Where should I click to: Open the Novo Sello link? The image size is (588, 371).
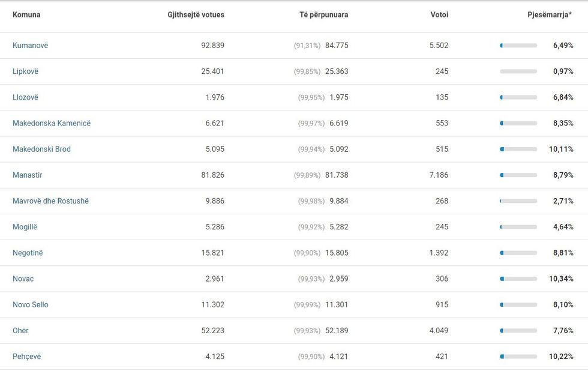coord(31,304)
